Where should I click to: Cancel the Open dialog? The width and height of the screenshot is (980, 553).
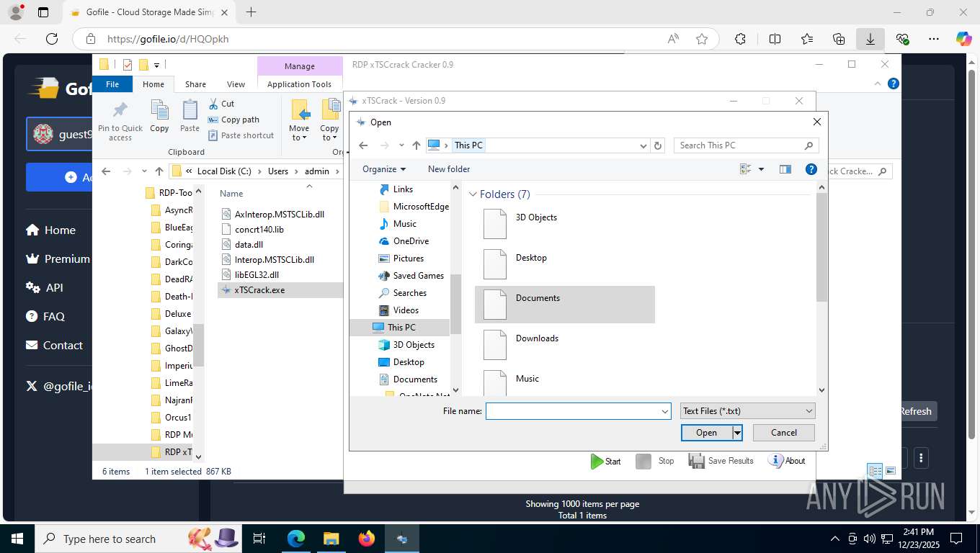784,433
